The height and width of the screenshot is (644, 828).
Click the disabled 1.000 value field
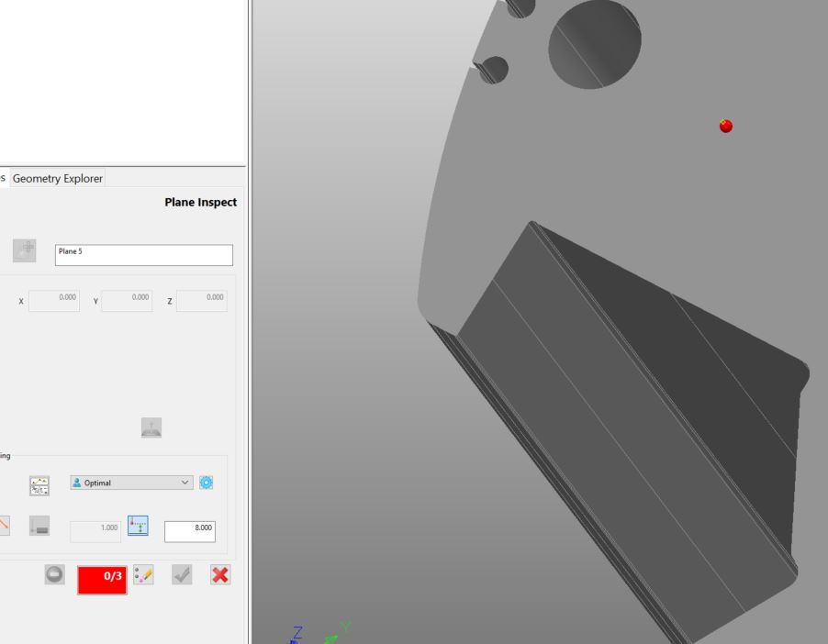click(x=95, y=531)
